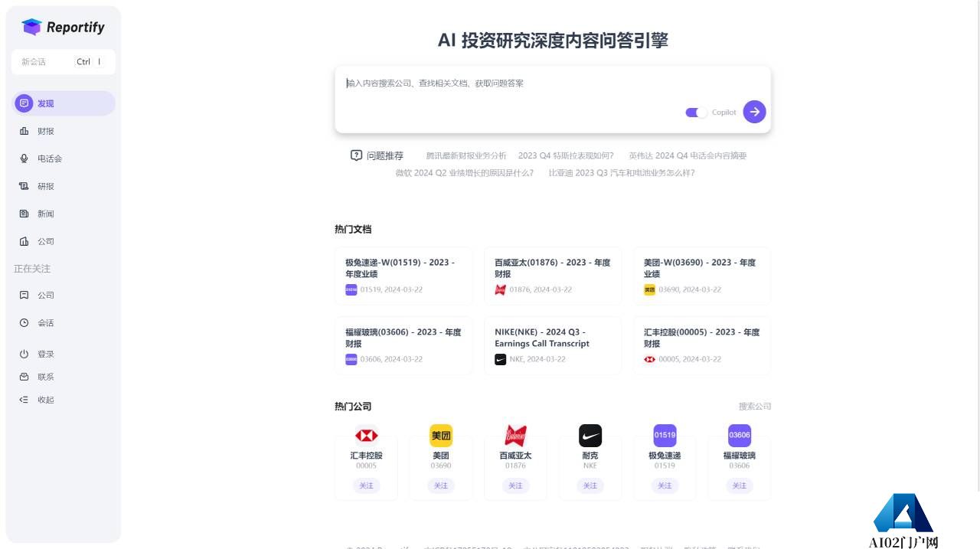980x549 pixels.
Task: Follow 耐克 with its 关注 button
Action: 590,485
